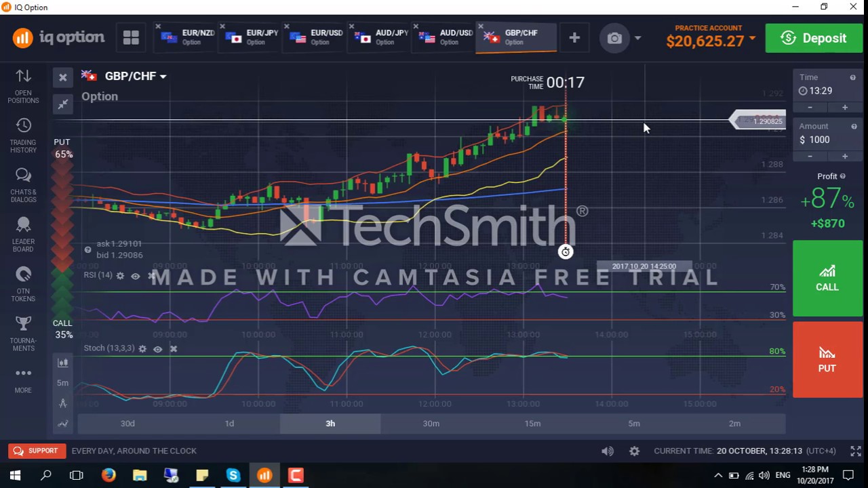Open the indicators icon in chart sidebar

63,424
